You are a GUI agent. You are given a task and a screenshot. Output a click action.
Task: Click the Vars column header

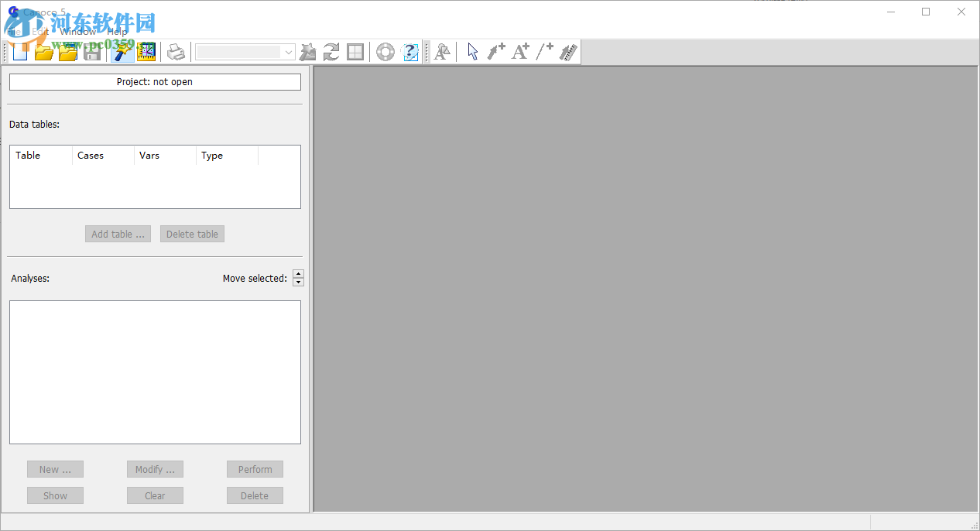coord(165,156)
